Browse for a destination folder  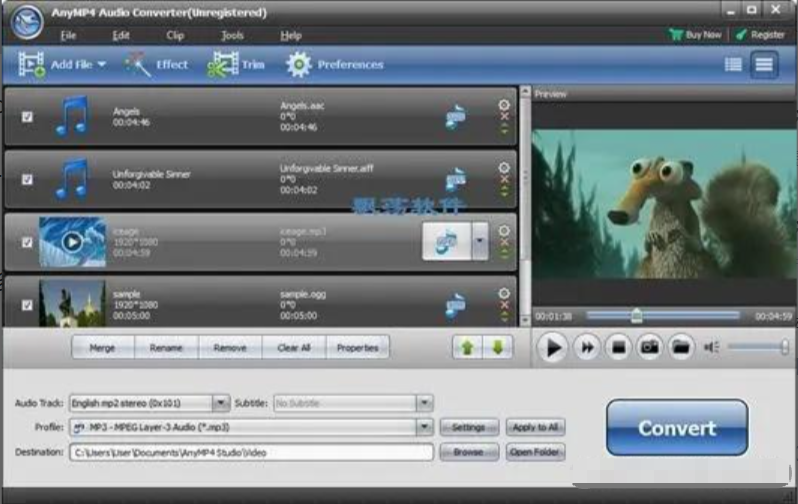(x=469, y=452)
